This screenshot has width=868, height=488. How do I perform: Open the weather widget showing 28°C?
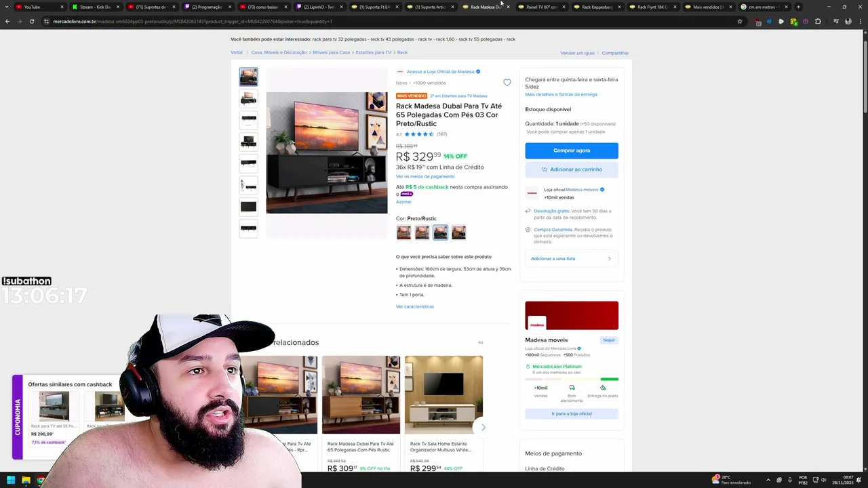point(731,480)
